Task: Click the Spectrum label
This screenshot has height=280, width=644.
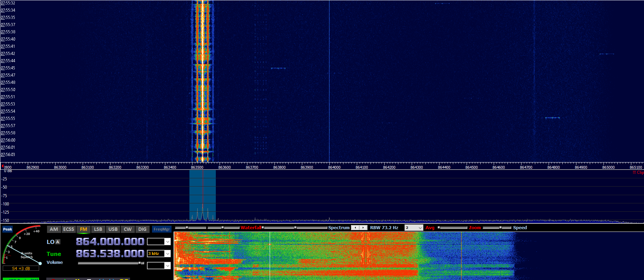Action: coord(339,228)
